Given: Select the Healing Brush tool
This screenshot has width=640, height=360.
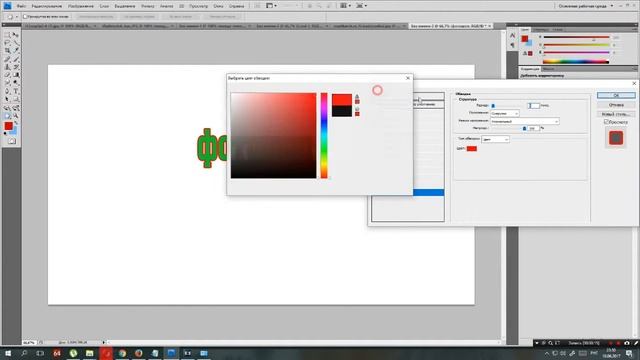Looking at the screenshot, I should click(x=7, y=60).
